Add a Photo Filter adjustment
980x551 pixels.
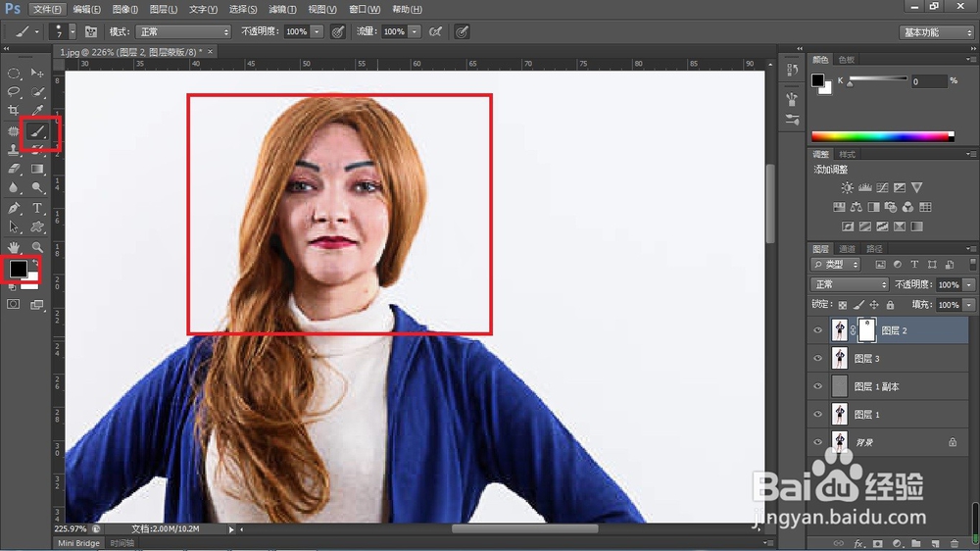pyautogui.click(x=891, y=207)
